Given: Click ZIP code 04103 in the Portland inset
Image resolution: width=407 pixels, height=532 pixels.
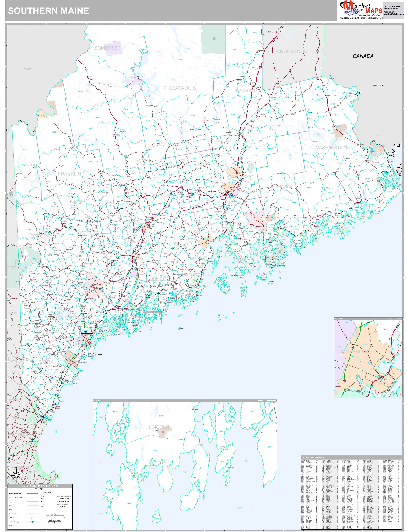Looking at the screenshot, I should (x=366, y=344).
